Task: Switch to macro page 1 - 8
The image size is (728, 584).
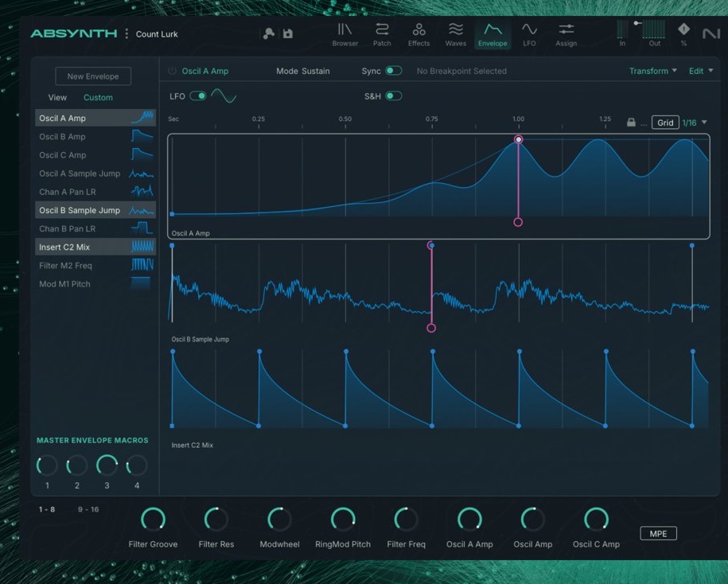Action: pyautogui.click(x=47, y=509)
